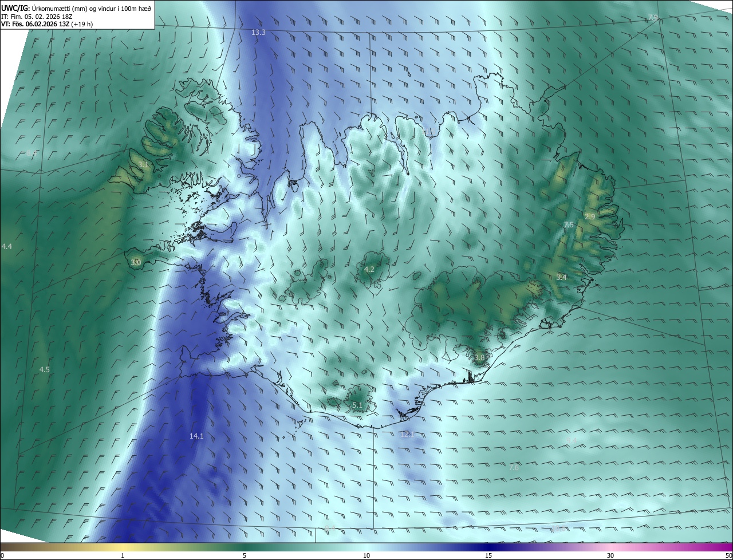Screen dimensions: 733x560
Task: Click the initial time line 'IT: Fim. 05. 02. 2026 18Z'
Action: point(38,16)
